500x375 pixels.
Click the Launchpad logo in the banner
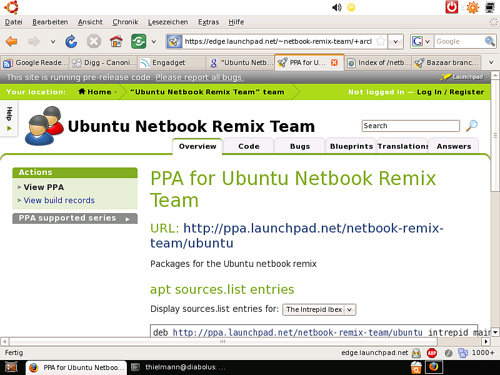(462, 77)
